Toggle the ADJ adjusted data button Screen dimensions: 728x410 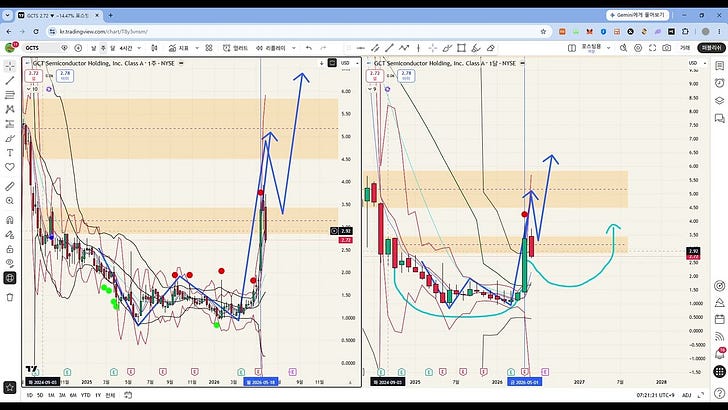[x=686, y=395]
